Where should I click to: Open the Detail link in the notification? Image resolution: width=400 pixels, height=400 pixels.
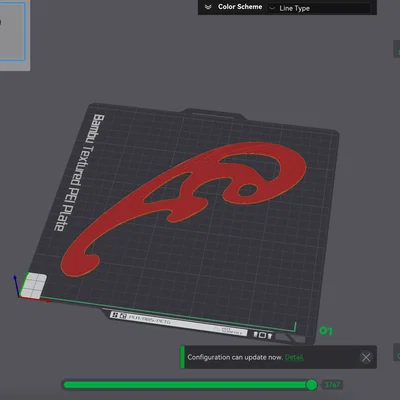[294, 357]
